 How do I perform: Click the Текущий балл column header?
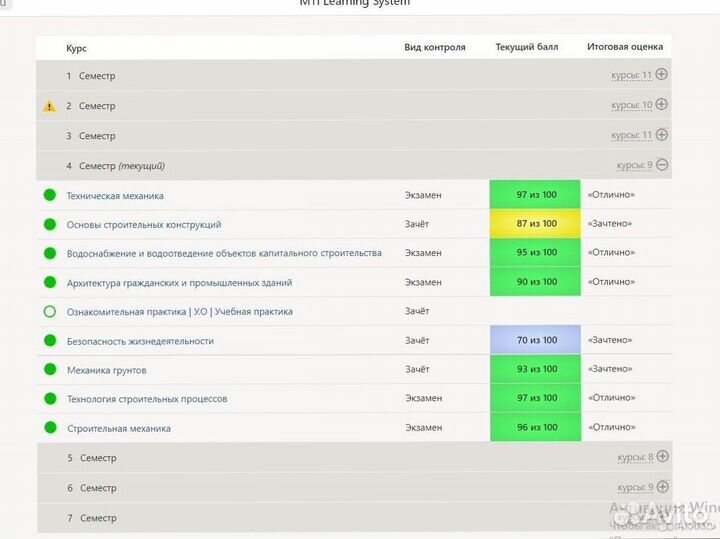coord(526,47)
